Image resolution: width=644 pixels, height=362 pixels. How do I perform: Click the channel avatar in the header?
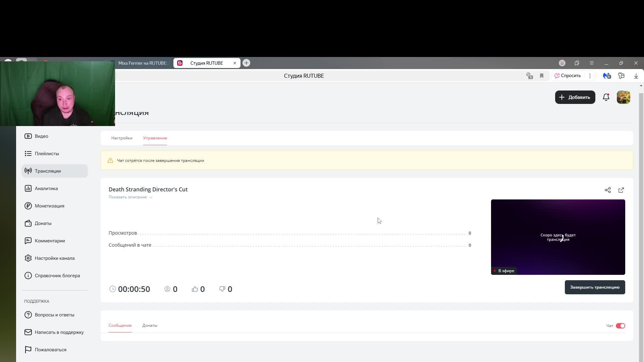click(623, 97)
